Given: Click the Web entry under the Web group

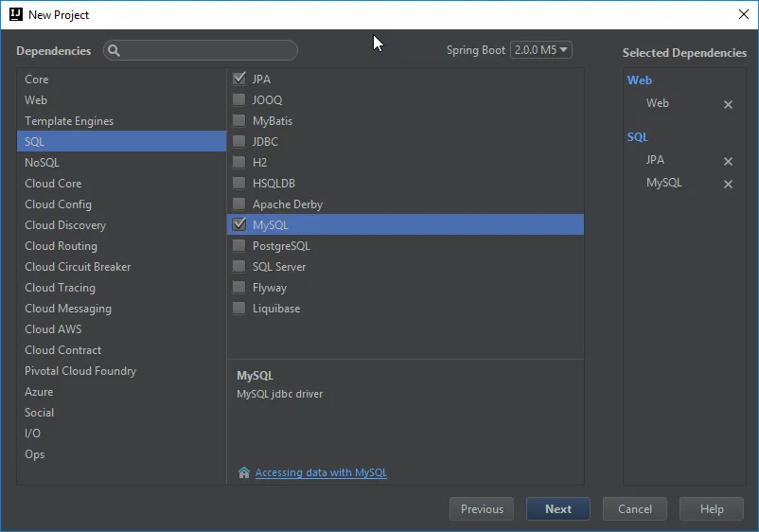Looking at the screenshot, I should pos(658,103).
